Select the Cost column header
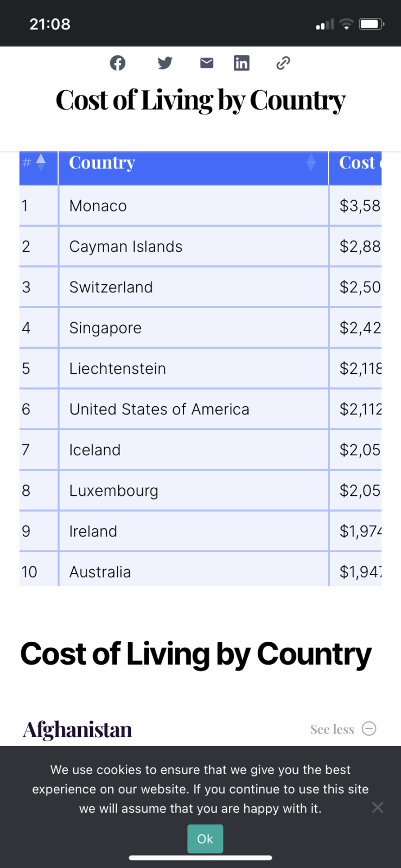 [x=357, y=163]
